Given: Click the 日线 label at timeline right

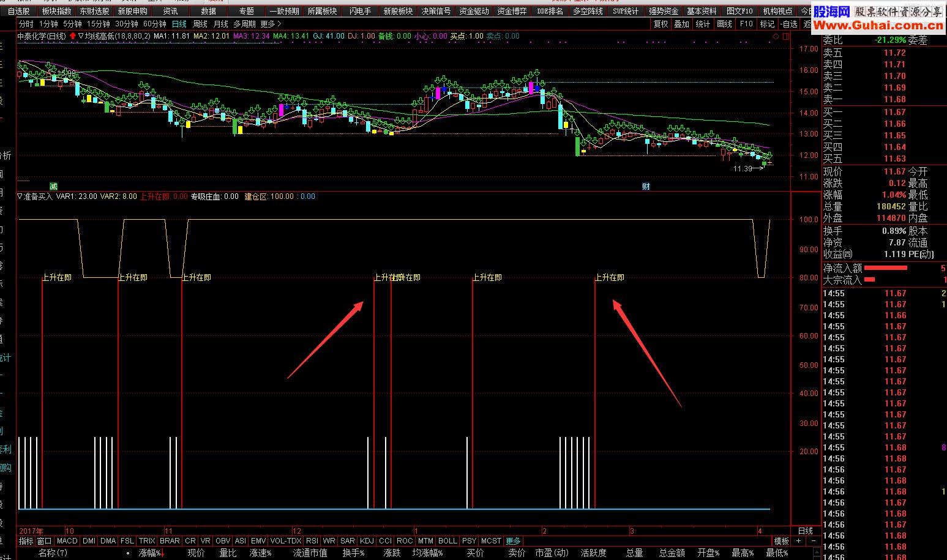Looking at the screenshot, I should coord(806,531).
